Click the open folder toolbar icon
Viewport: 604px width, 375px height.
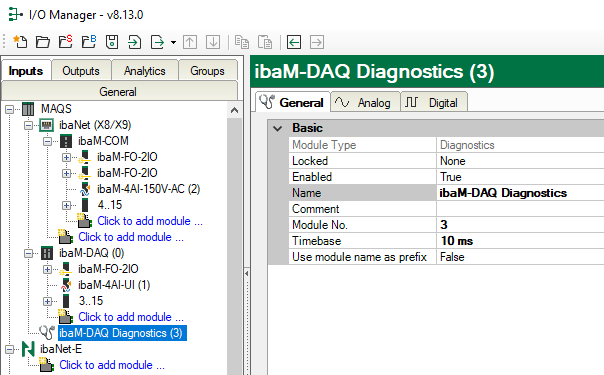(x=43, y=42)
